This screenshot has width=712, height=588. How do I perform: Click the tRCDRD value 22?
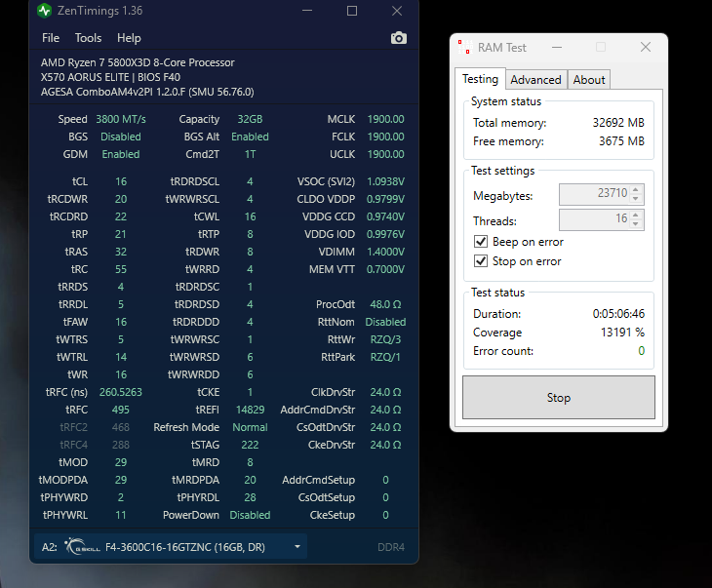click(x=121, y=216)
